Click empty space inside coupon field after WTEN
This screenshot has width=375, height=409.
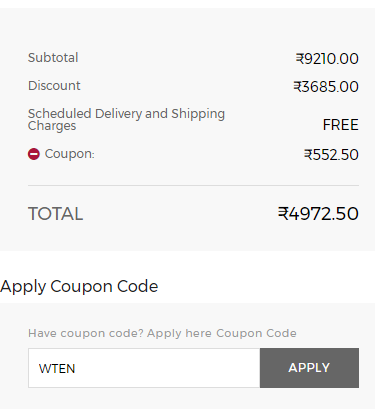167,368
